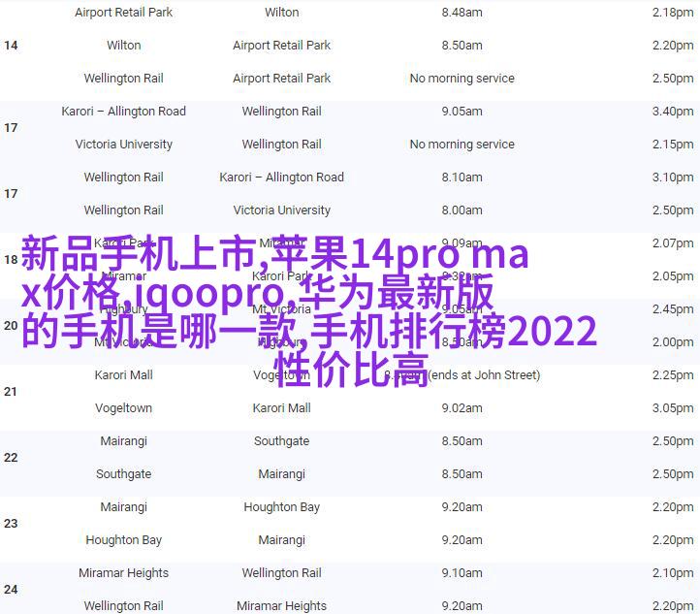Click Wellington Rail destination in the 3.40pm row
The height and width of the screenshot is (614, 700).
[282, 112]
